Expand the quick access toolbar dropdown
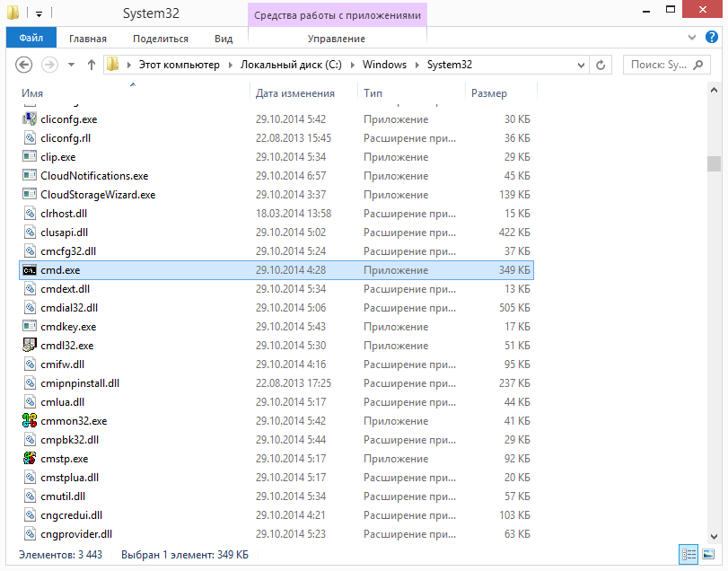 [x=39, y=14]
